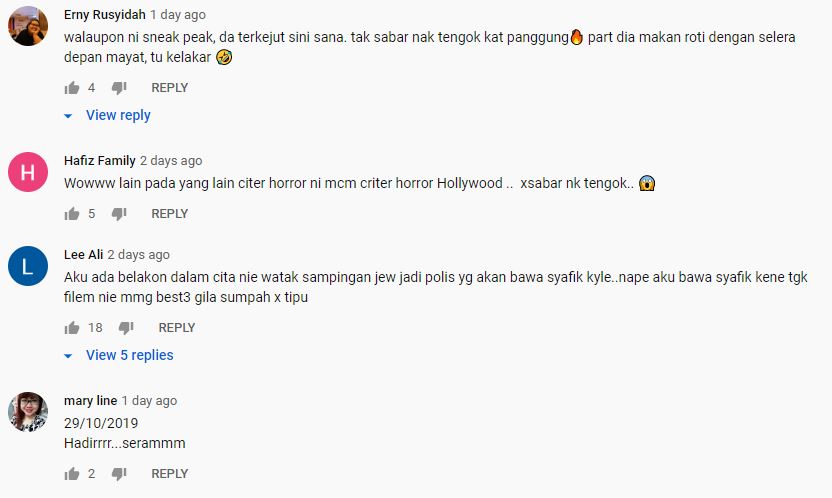Screen dimensions: 832x498
Task: Like Hafiz Family's comment
Action: [x=72, y=214]
